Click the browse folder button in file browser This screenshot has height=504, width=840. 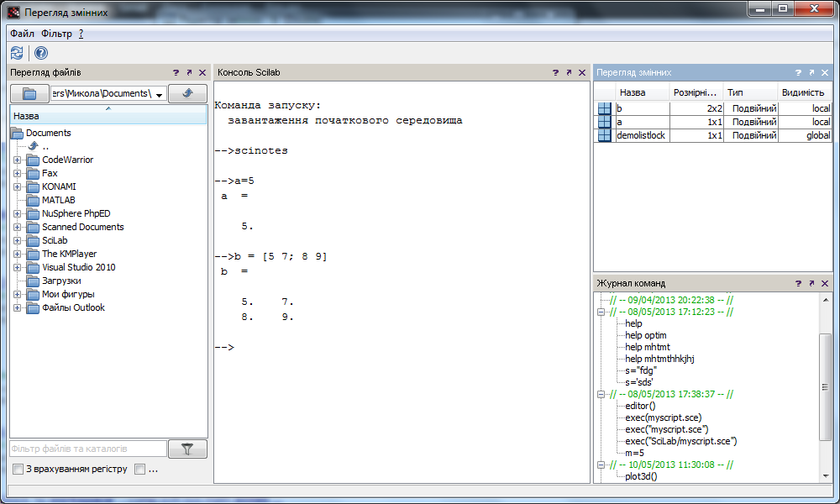[x=29, y=94]
